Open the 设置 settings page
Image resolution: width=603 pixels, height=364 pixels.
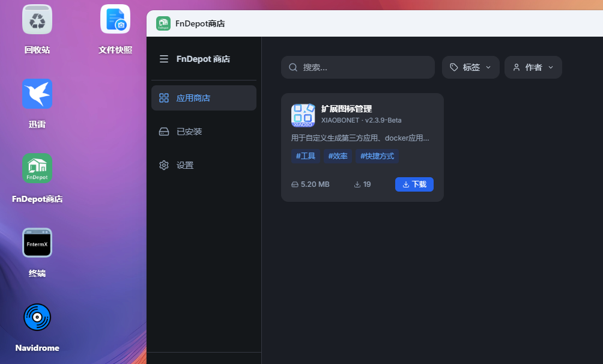point(204,165)
